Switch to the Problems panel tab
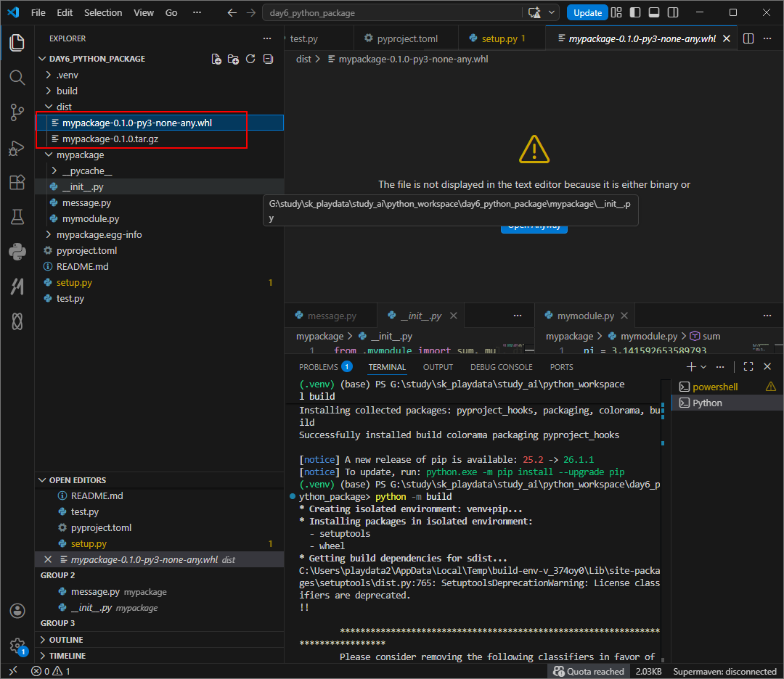Image resolution: width=784 pixels, height=679 pixels. pos(325,367)
